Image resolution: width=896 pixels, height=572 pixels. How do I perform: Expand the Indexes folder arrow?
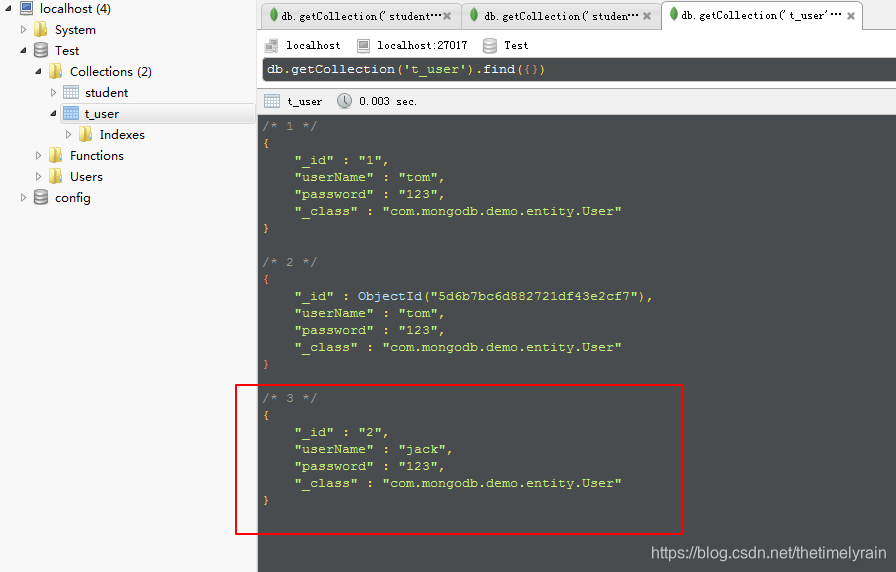(x=69, y=135)
